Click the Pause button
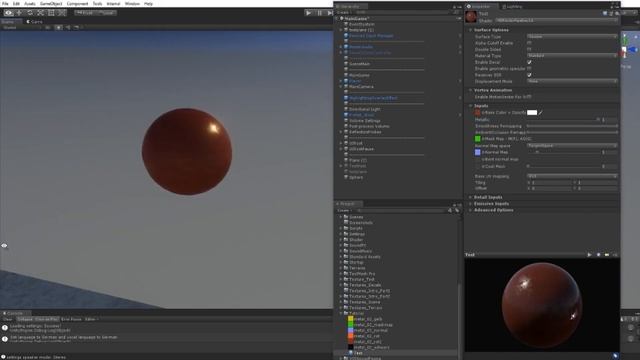The image size is (640, 360). [320, 13]
